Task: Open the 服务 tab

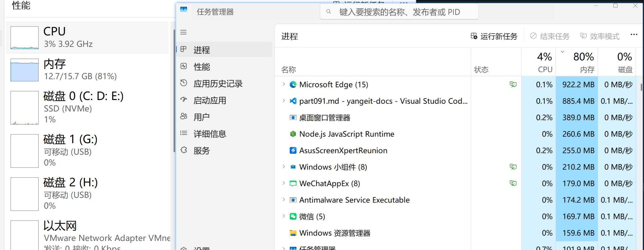Action: pyautogui.click(x=224, y=150)
